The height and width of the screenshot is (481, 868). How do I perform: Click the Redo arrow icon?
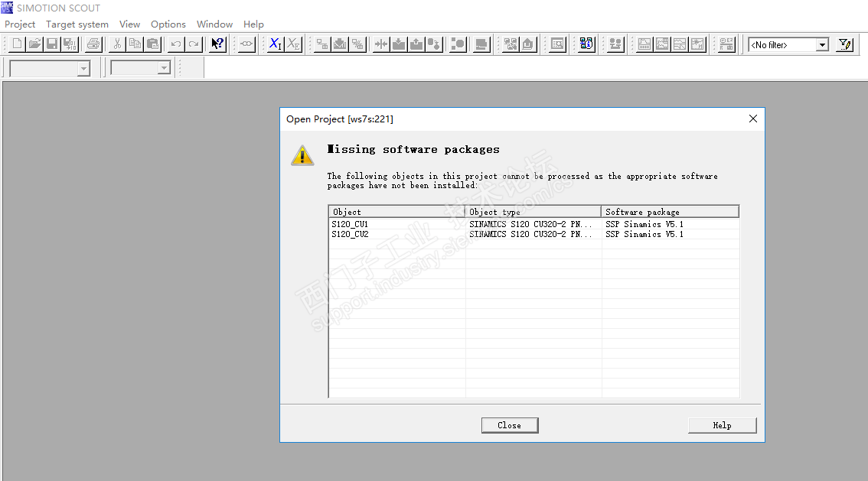coord(194,44)
